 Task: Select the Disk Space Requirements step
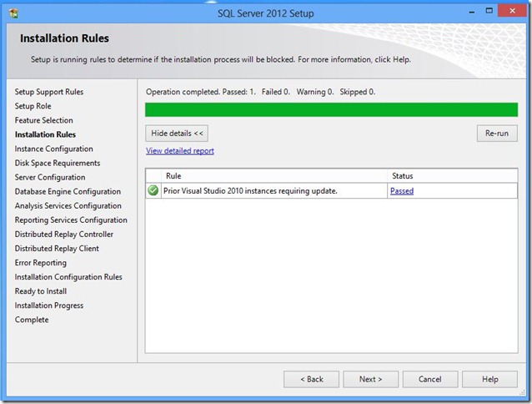click(58, 163)
